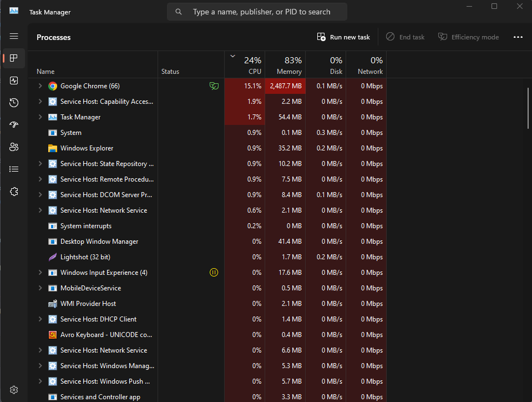Click the efficiency mode leaf on Chrome row

point(214,86)
